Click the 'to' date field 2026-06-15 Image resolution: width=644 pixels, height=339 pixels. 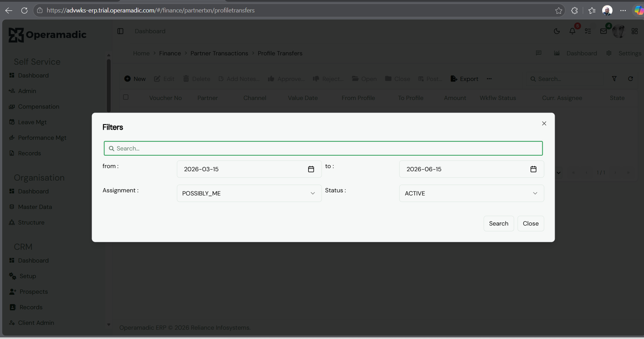click(471, 169)
